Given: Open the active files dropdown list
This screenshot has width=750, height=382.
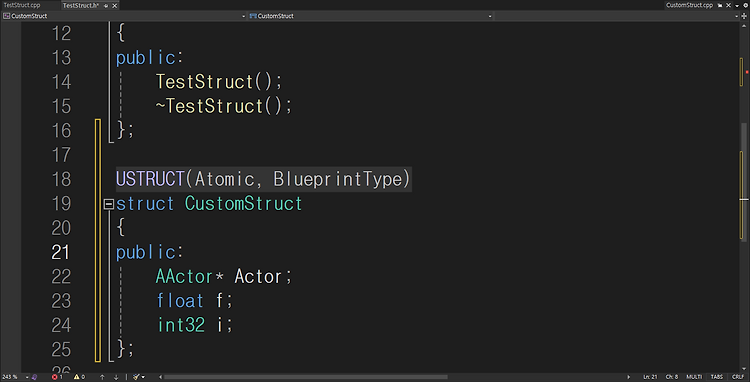Looking at the screenshot, I should pos(738,6).
